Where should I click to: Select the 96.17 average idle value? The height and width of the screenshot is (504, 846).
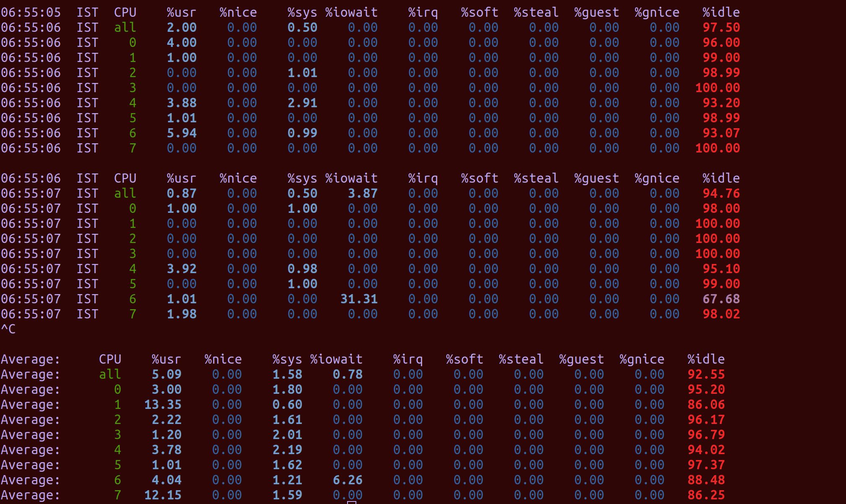706,420
